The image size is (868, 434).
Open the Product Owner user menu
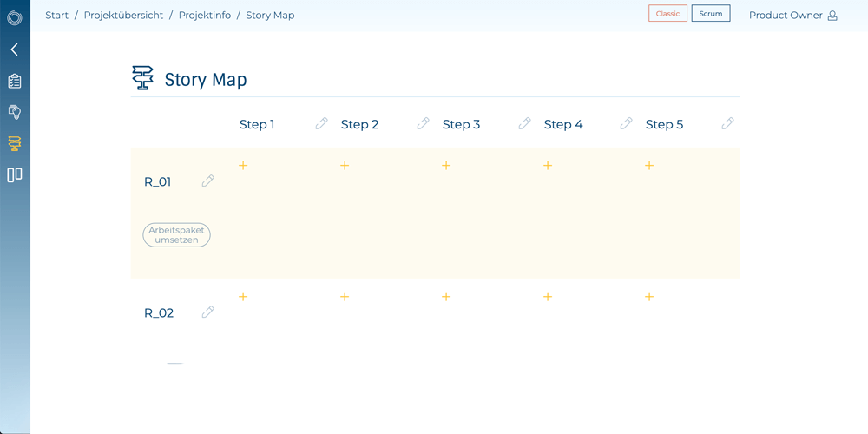(792, 16)
